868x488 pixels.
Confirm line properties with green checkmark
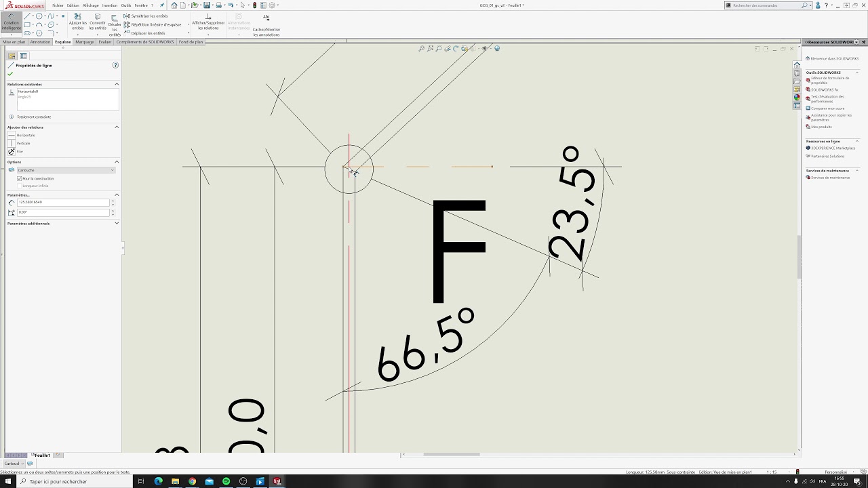(x=10, y=74)
